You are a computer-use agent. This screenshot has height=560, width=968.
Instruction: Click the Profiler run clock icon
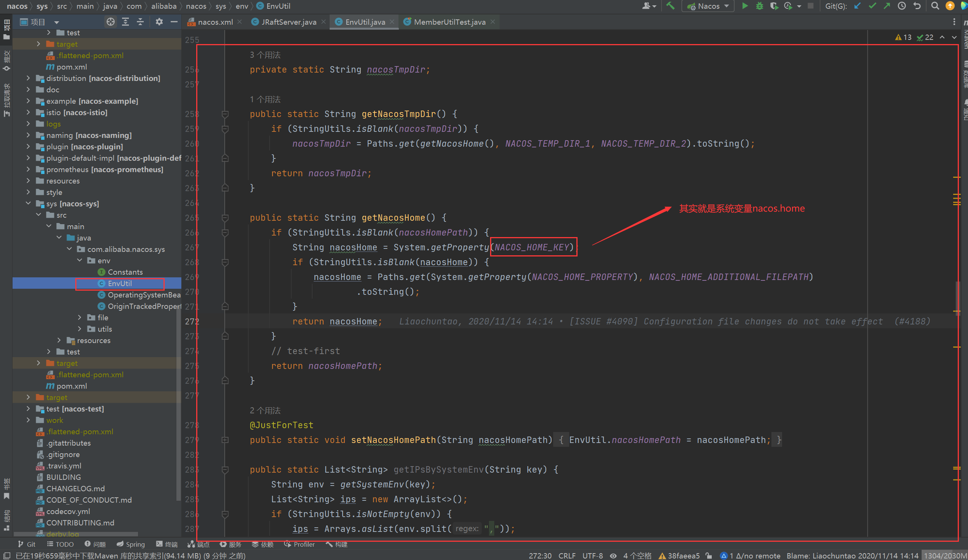[788, 6]
